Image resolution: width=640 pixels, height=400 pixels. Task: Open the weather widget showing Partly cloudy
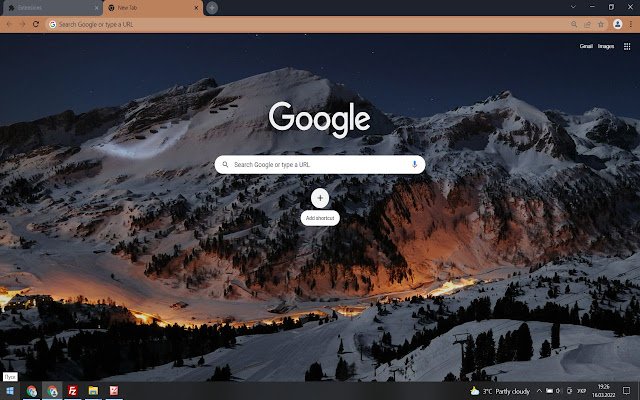500,391
